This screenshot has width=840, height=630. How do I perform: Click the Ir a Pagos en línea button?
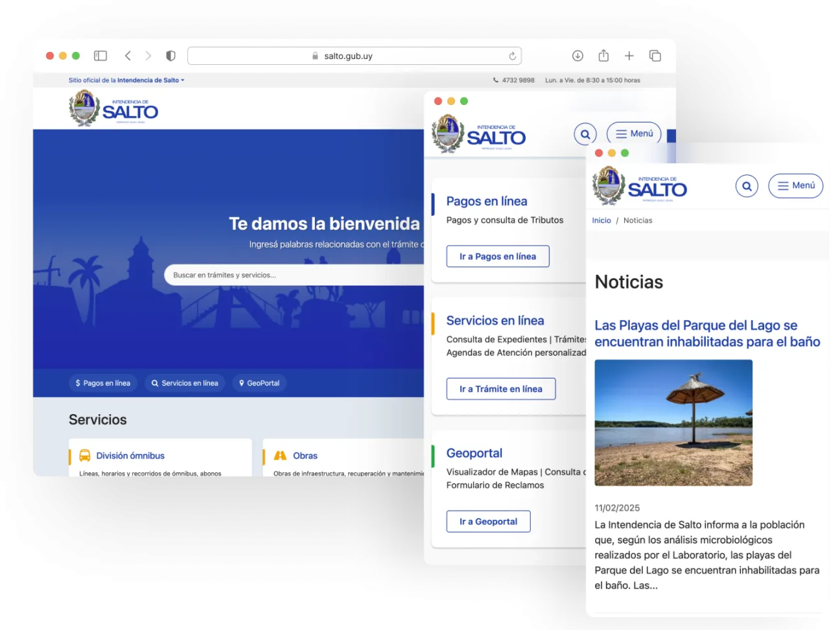pos(497,257)
